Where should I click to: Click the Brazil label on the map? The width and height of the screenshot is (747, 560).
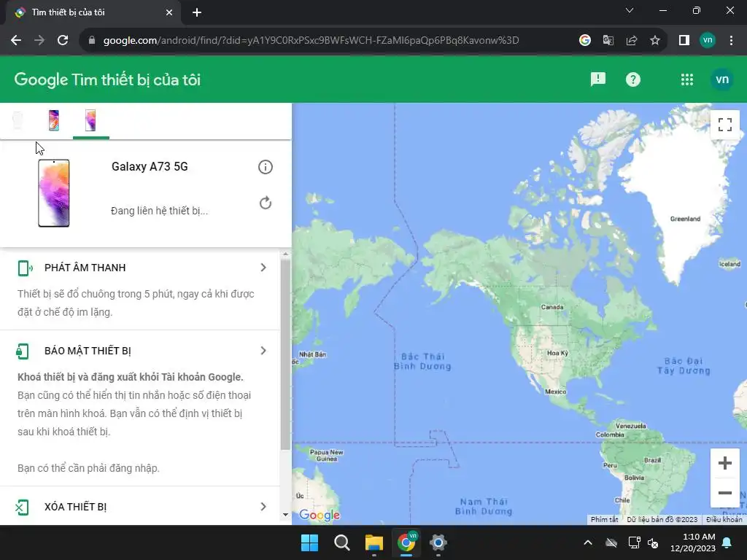[x=652, y=461]
